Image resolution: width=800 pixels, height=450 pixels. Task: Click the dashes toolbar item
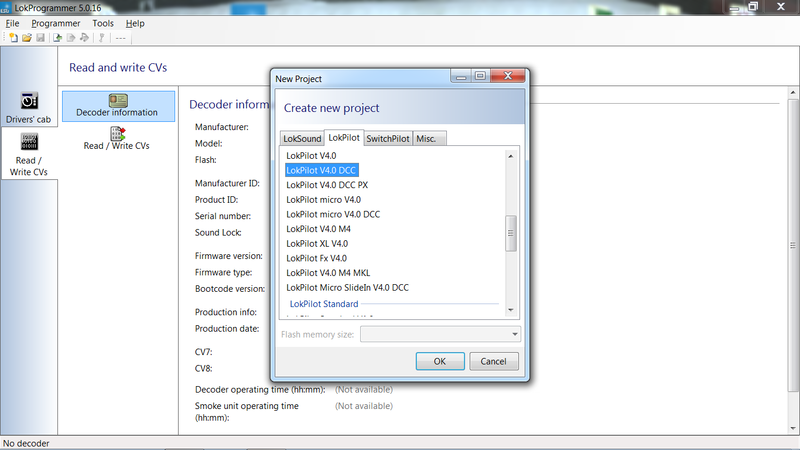(x=120, y=38)
